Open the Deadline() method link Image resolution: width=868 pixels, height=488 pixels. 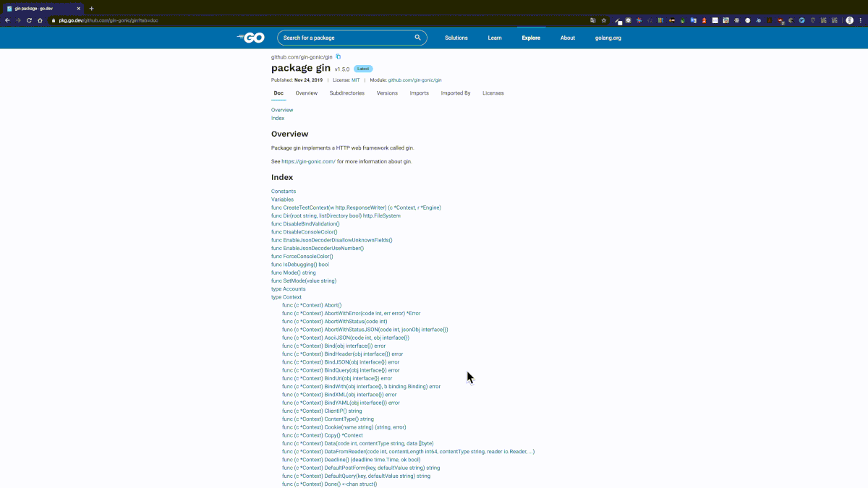[351, 460]
